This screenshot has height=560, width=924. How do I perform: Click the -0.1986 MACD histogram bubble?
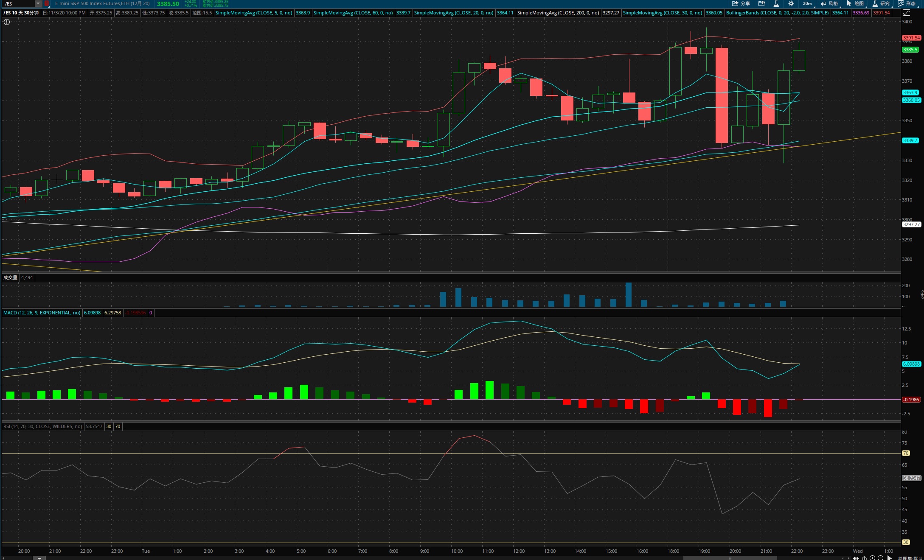pyautogui.click(x=911, y=400)
